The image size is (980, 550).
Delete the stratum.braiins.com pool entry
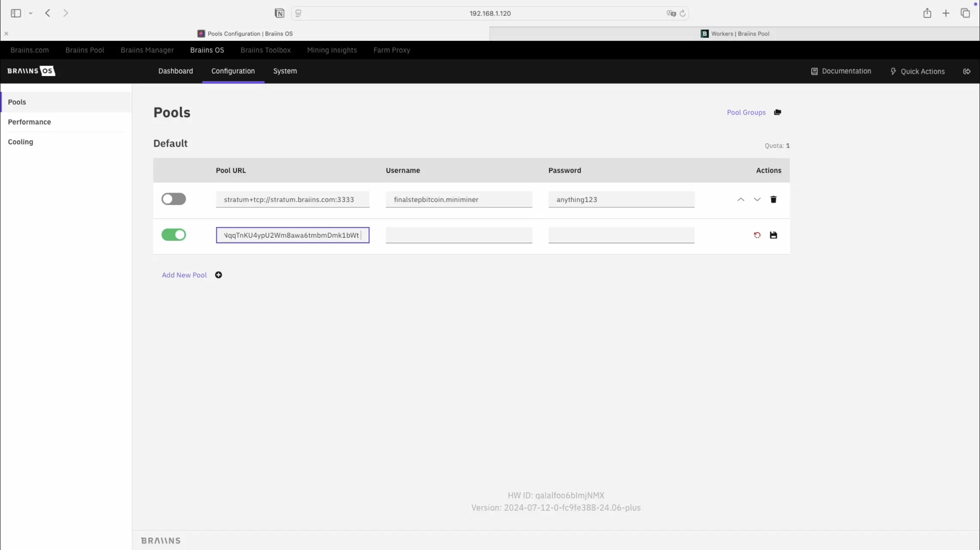tap(773, 199)
